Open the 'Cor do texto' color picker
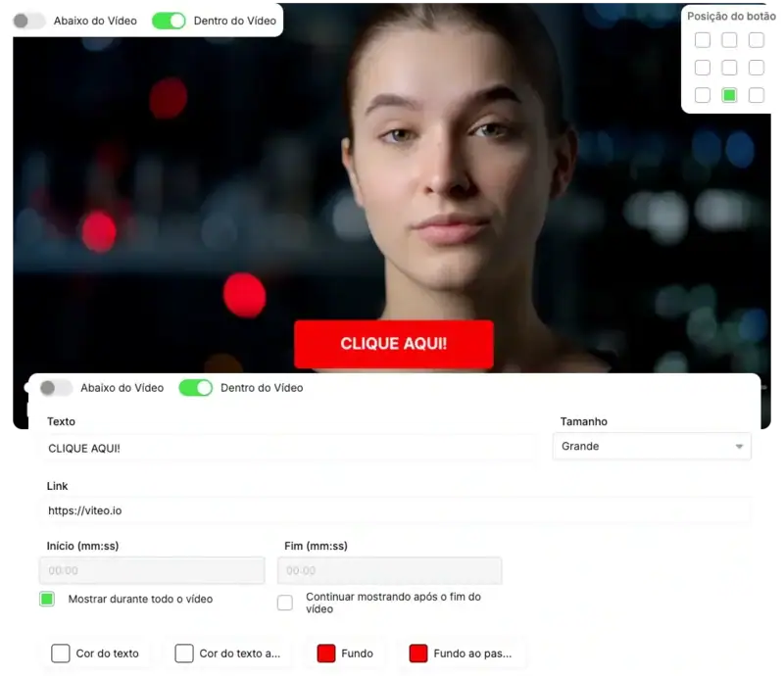 (x=61, y=654)
